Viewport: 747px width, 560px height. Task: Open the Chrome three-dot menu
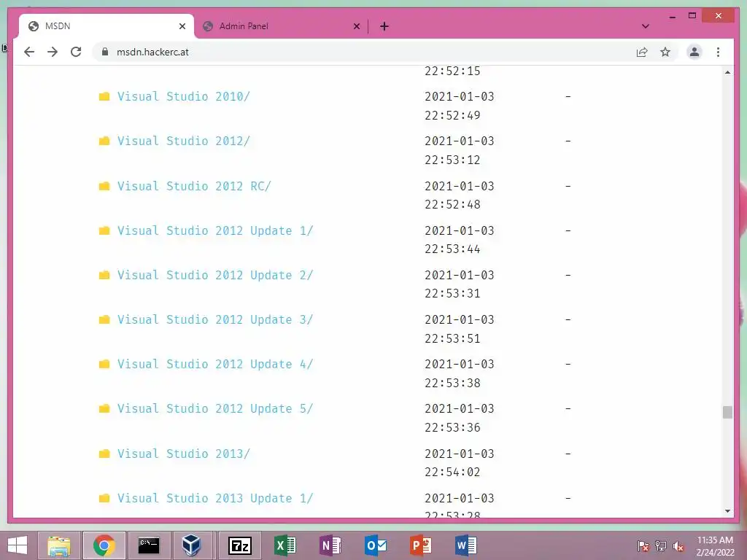pyautogui.click(x=718, y=52)
